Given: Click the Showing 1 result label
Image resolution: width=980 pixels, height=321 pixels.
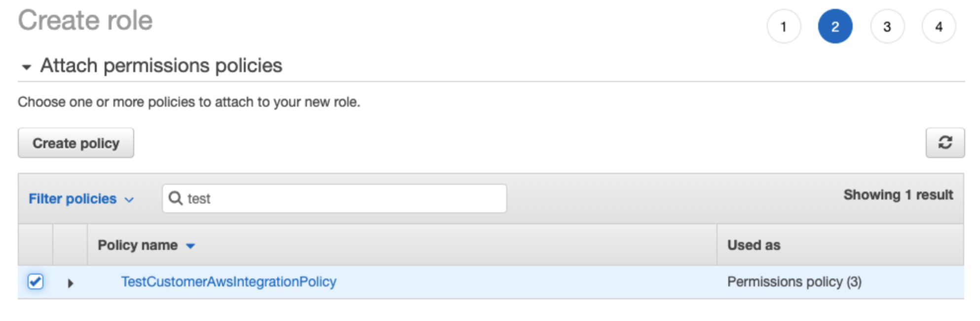Looking at the screenshot, I should click(x=898, y=195).
